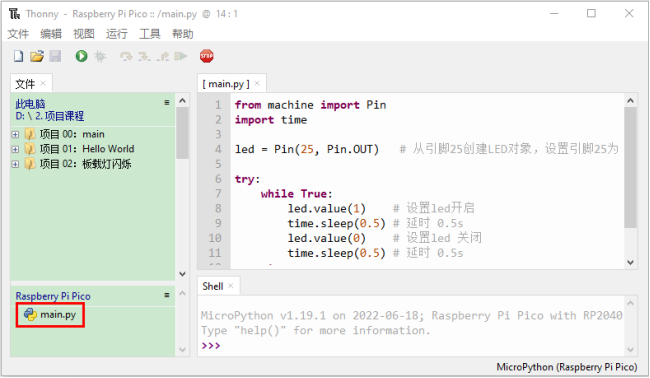Click the 'import time' code line
Screen dimensions: 650x378
point(271,120)
